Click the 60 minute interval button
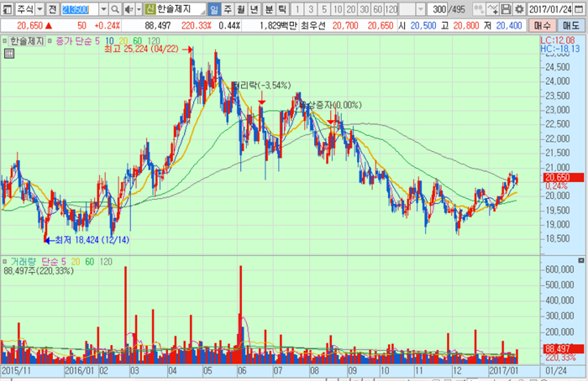Image resolution: width=588 pixels, height=381 pixels. (376, 9)
